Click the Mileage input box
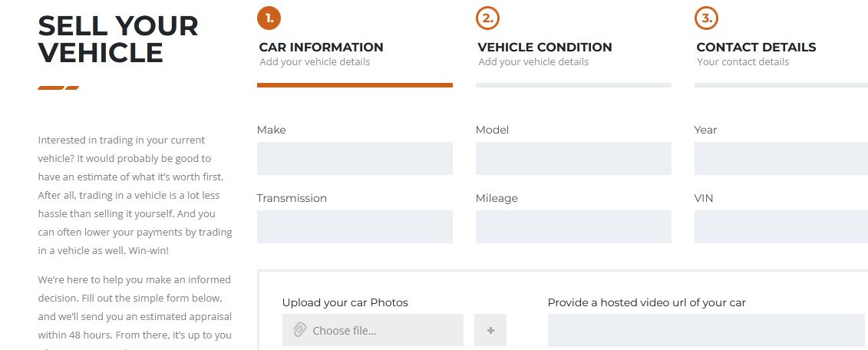Screen dimensions: 868x350 point(573,226)
